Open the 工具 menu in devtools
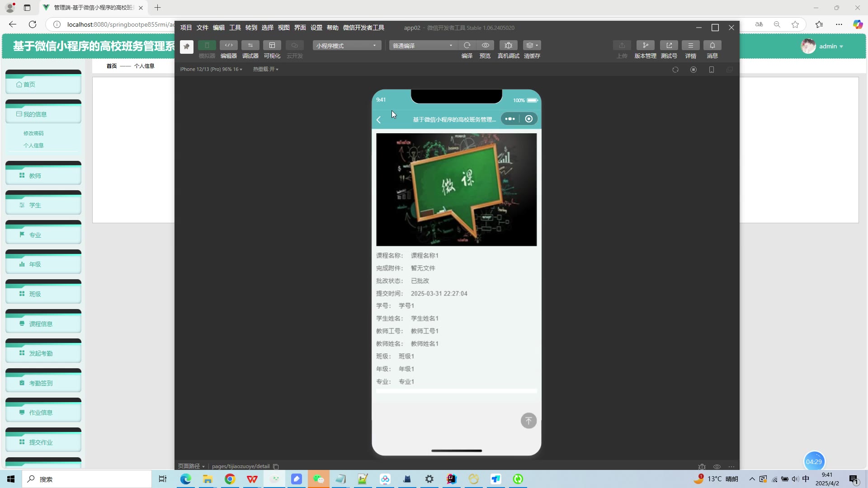Screen dimensions: 868x488 click(235, 28)
